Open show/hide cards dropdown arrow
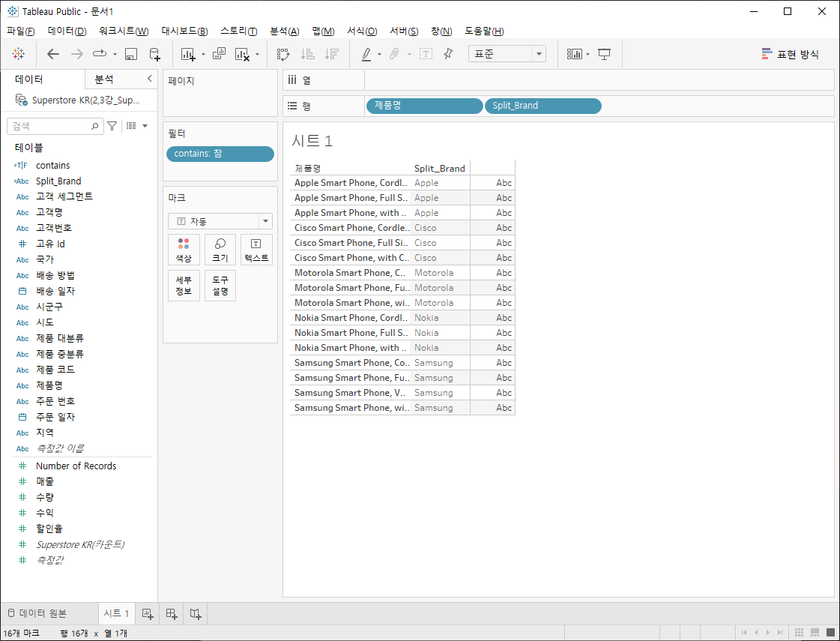 pyautogui.click(x=587, y=54)
